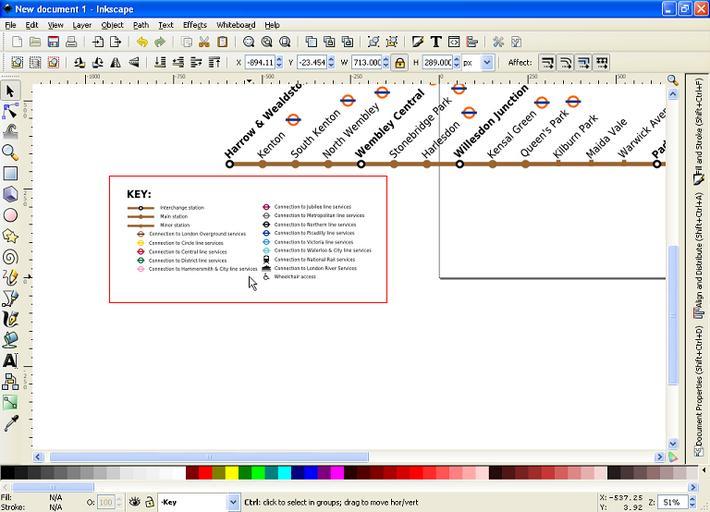The image size is (710, 512).
Task: Select the Calligraphy tool
Action: tap(10, 319)
